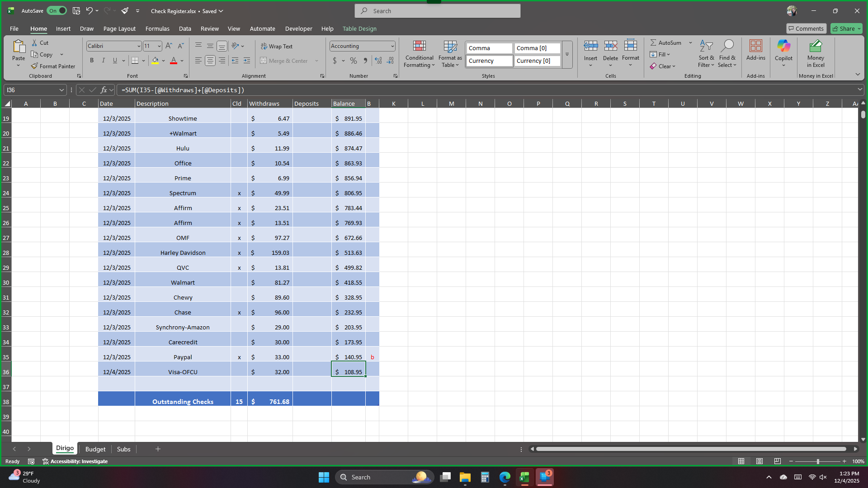The image size is (868, 488).
Task: Switch to the Formulas ribbon tab
Action: click(x=157, y=28)
